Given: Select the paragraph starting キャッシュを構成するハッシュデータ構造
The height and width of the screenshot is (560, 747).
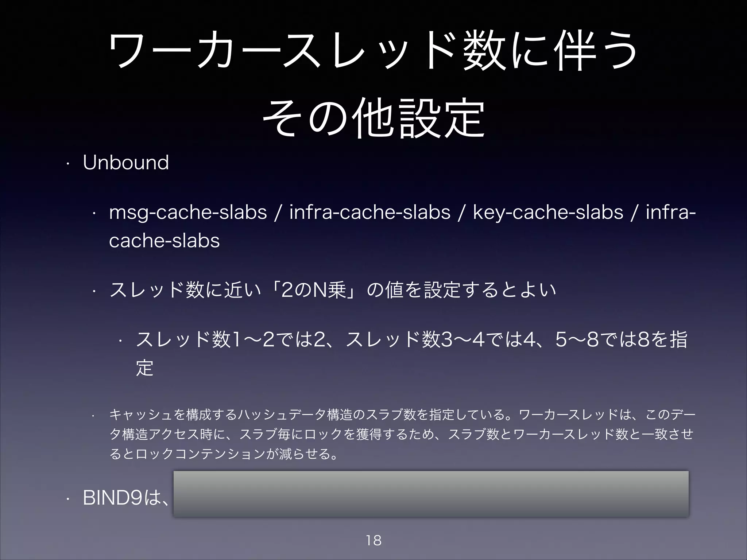Looking at the screenshot, I should coord(402,434).
